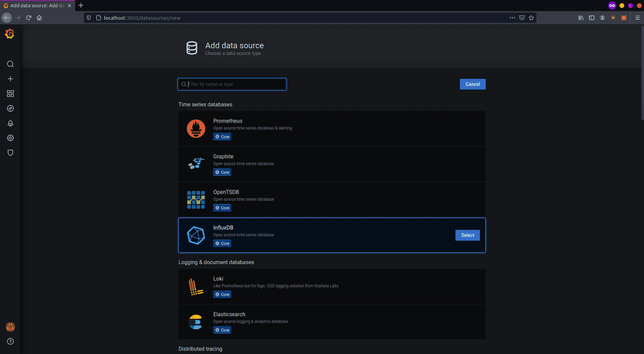This screenshot has height=354, width=644.
Task: Open the Search icon in the sidebar
Action: pos(10,63)
